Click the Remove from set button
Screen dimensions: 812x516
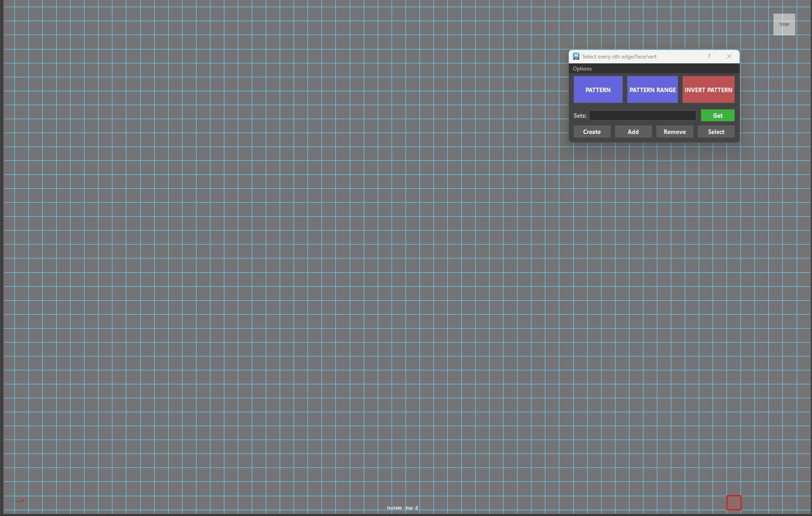click(x=674, y=132)
